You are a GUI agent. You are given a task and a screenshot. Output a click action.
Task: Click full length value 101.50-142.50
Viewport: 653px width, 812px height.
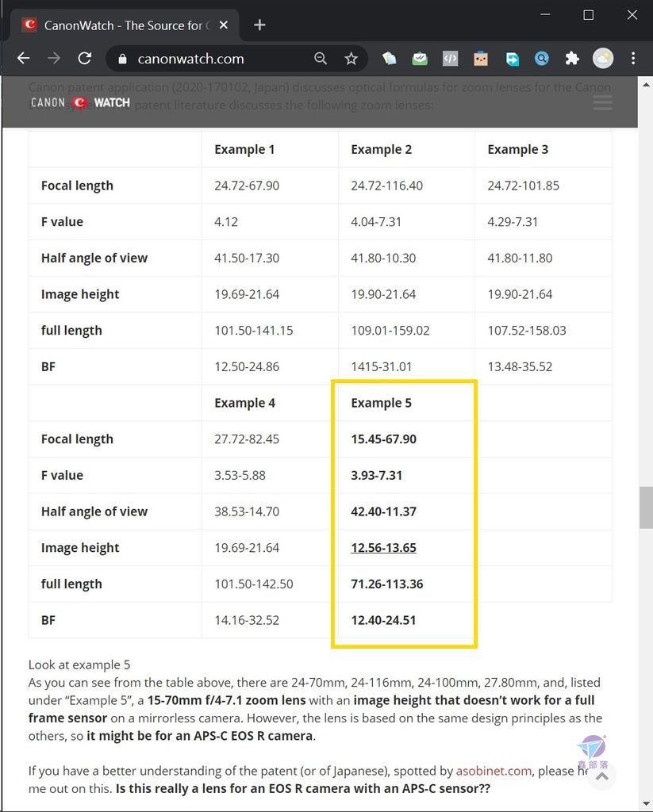pyautogui.click(x=254, y=584)
